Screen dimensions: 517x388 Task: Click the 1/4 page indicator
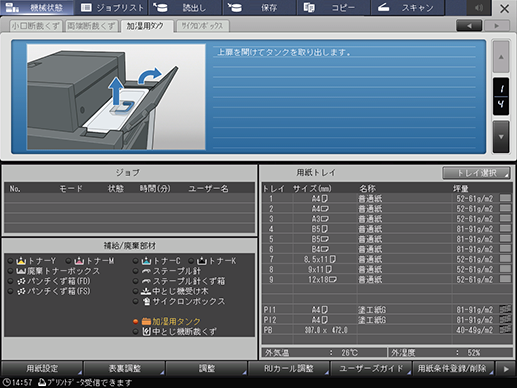501,96
